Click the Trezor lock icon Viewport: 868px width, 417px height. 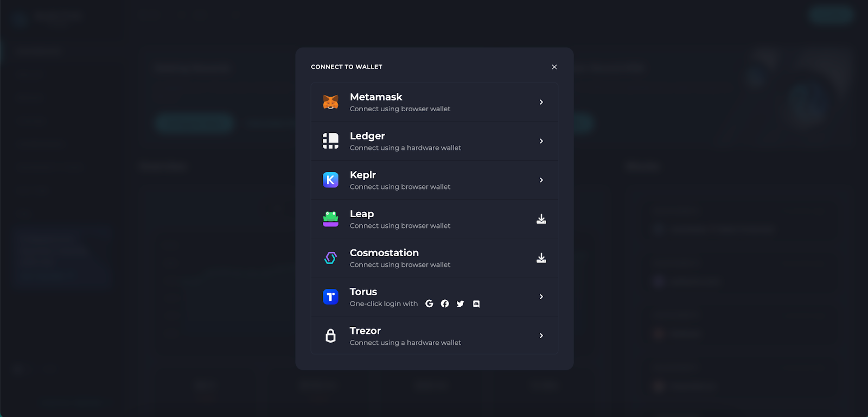[x=330, y=336]
